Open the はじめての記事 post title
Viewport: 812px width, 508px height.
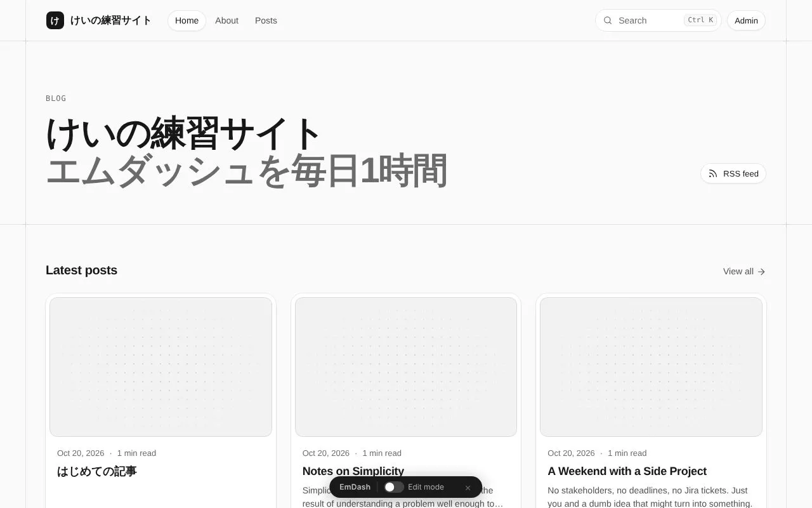click(97, 471)
